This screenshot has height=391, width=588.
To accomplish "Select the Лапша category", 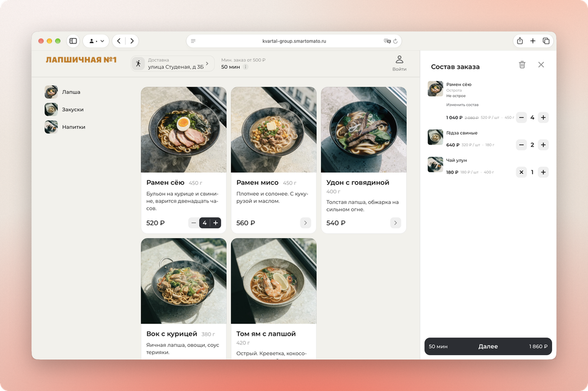I will coord(63,92).
